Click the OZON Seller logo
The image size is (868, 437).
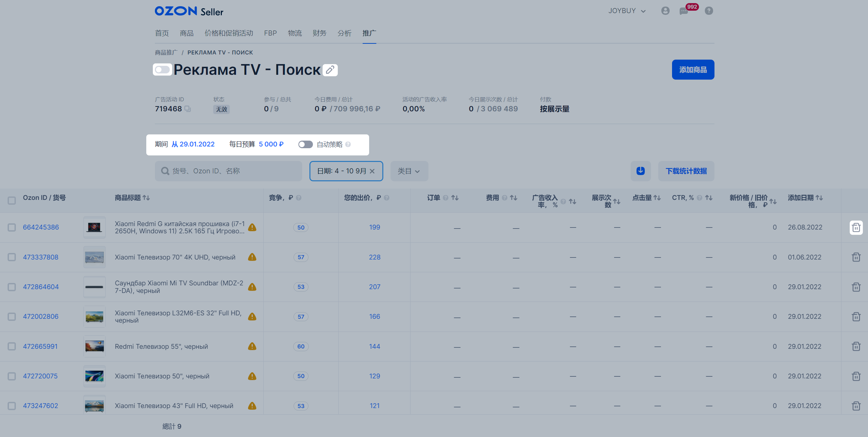click(x=189, y=11)
